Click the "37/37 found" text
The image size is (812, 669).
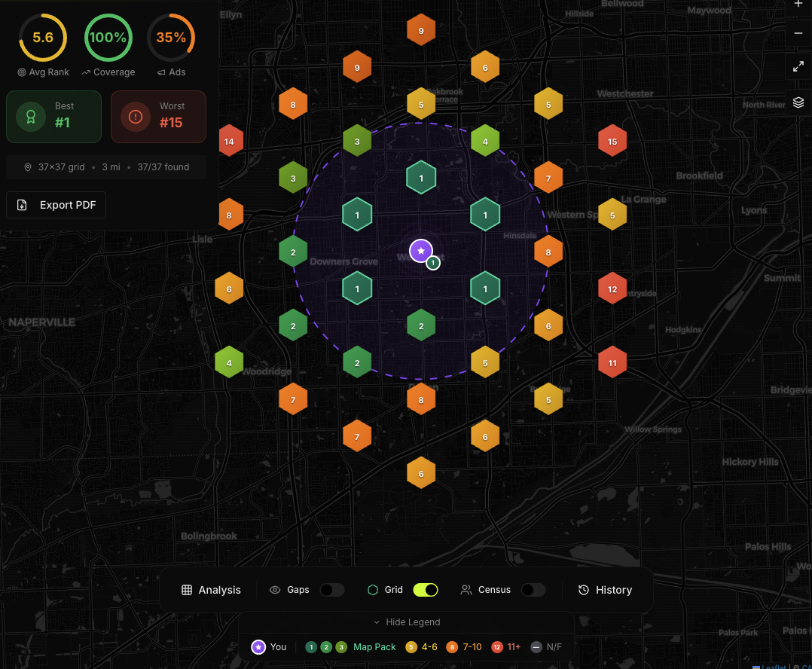[163, 167]
